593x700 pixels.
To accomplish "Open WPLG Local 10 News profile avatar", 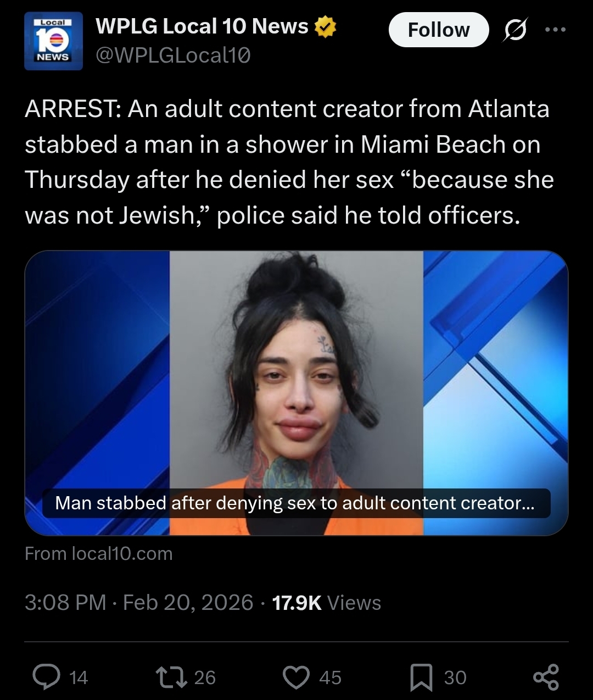I will pyautogui.click(x=53, y=41).
